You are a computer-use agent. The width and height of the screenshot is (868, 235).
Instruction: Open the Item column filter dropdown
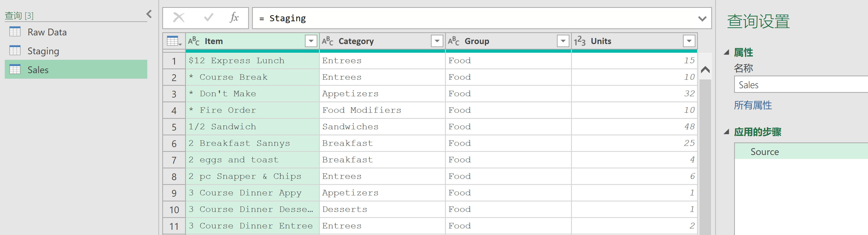pyautogui.click(x=311, y=41)
